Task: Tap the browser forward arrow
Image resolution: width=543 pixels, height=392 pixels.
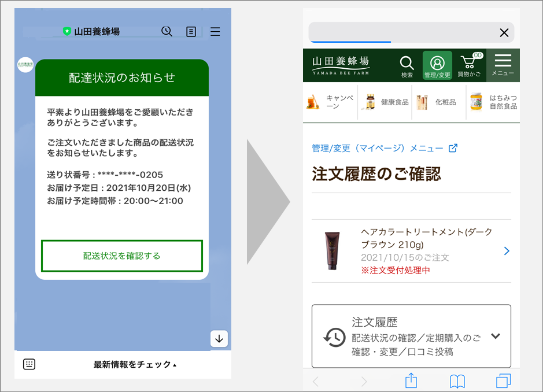Action: pyautogui.click(x=364, y=382)
